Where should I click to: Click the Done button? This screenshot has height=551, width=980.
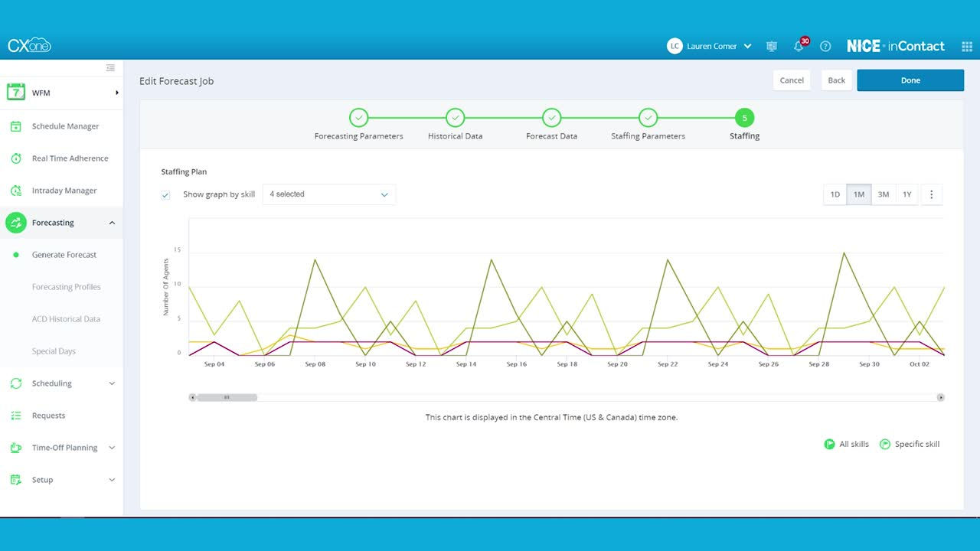(x=910, y=80)
